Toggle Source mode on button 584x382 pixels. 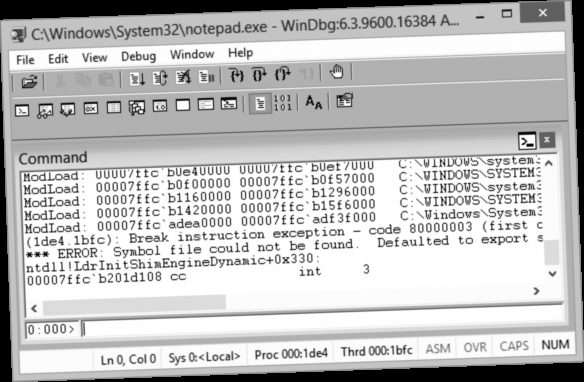(260, 103)
